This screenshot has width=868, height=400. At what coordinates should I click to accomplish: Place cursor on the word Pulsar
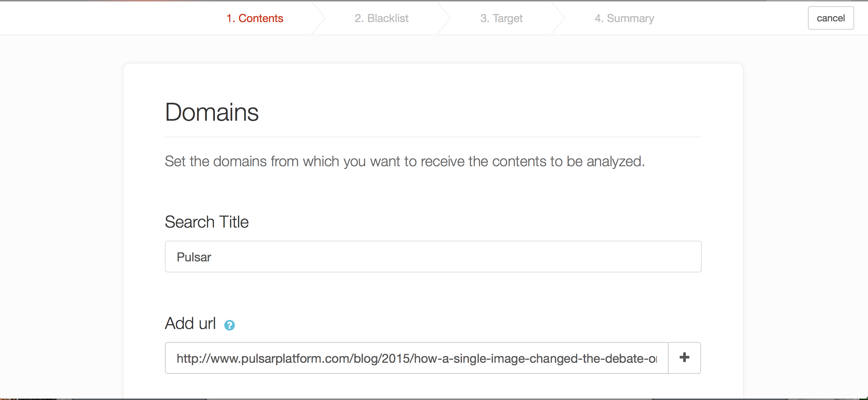[x=194, y=257]
